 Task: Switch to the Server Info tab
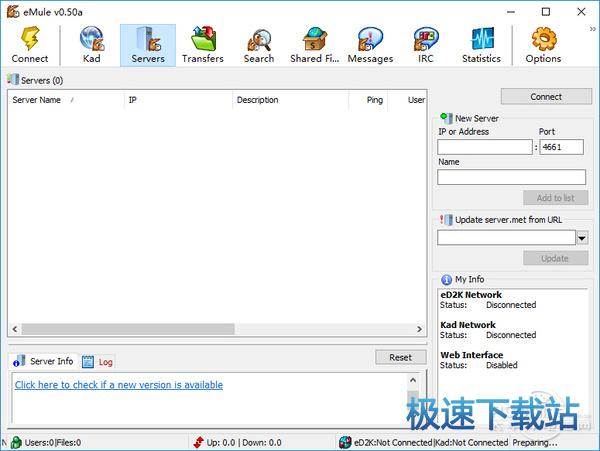(x=43, y=361)
